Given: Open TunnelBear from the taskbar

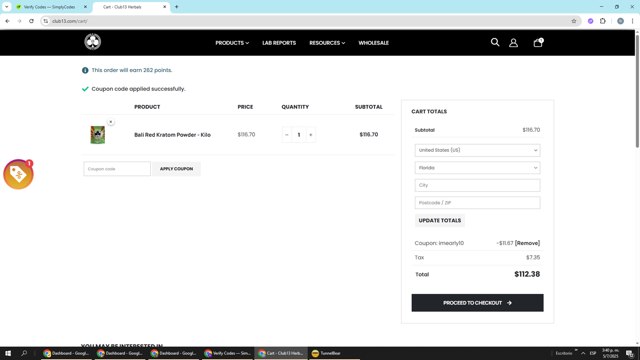Looking at the screenshot, I should tap(327, 353).
